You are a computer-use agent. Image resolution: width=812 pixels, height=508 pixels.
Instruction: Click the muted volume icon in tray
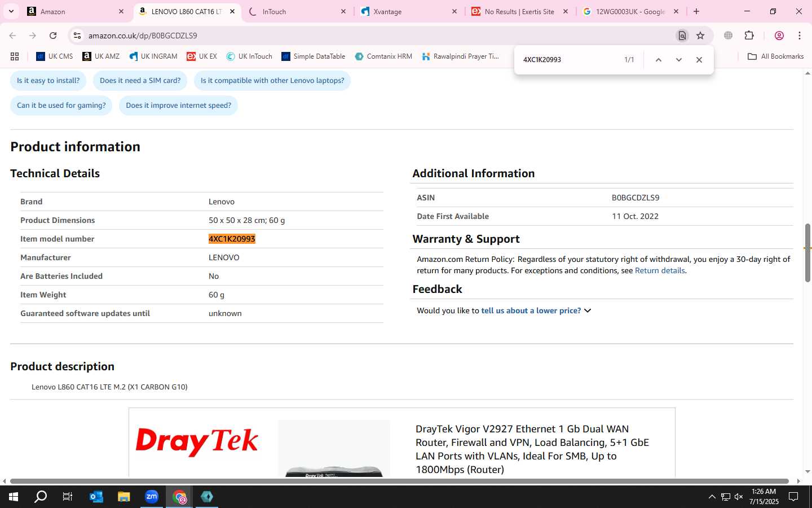(739, 497)
